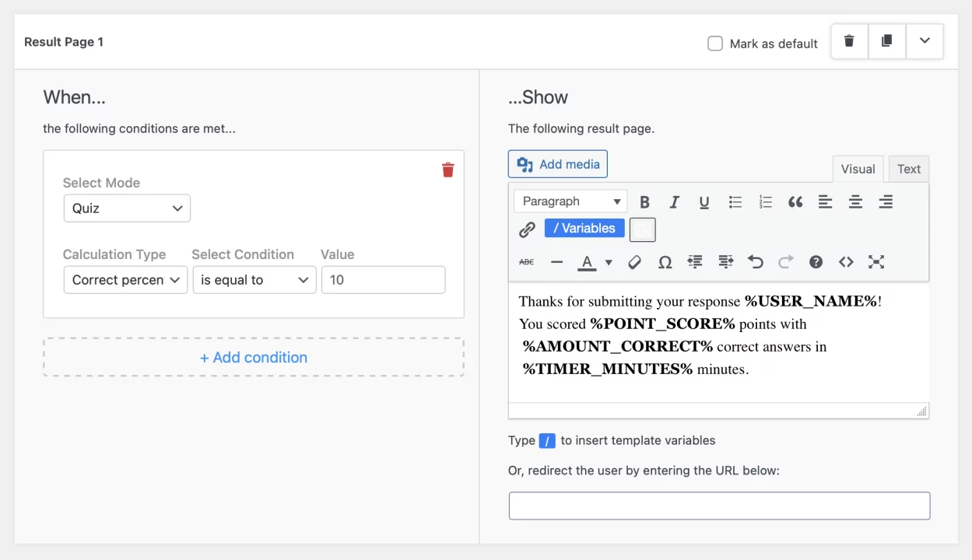Click the Add condition button
Image resolution: width=972 pixels, height=560 pixels.
(254, 358)
